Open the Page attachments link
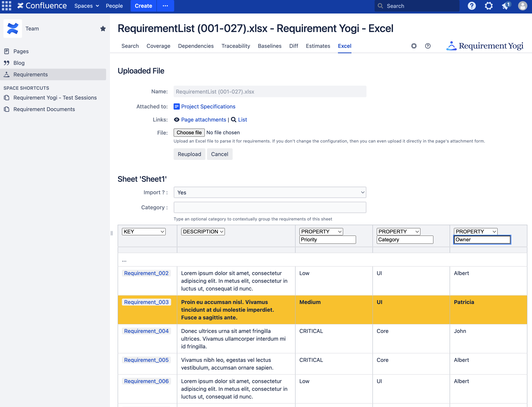532x407 pixels. [x=203, y=120]
